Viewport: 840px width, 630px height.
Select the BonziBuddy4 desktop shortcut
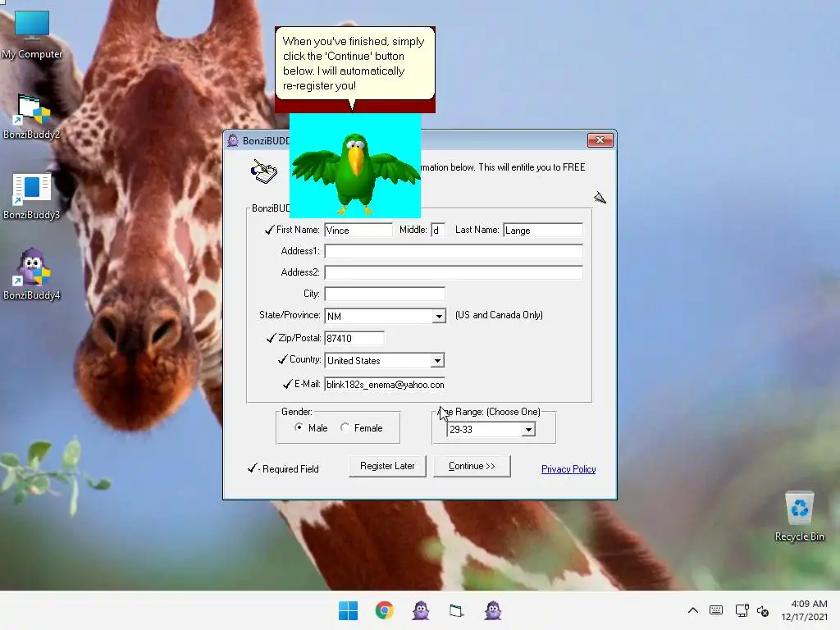pyautogui.click(x=32, y=274)
